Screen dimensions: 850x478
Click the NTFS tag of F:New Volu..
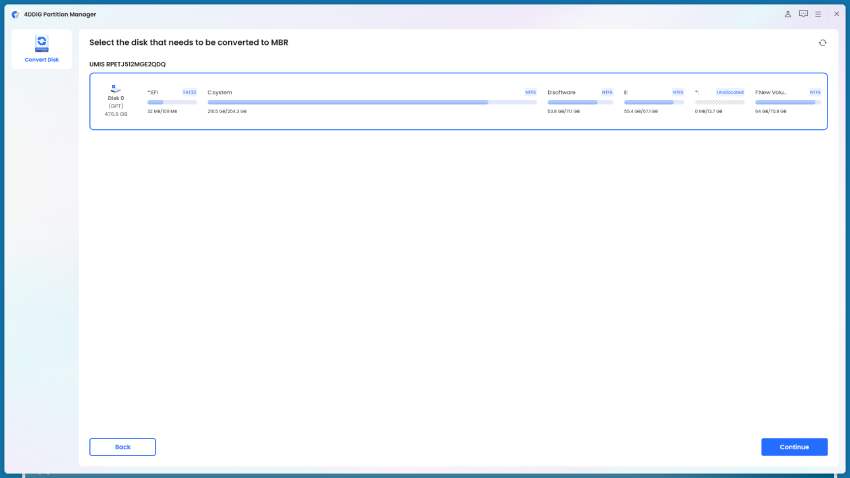pos(815,93)
